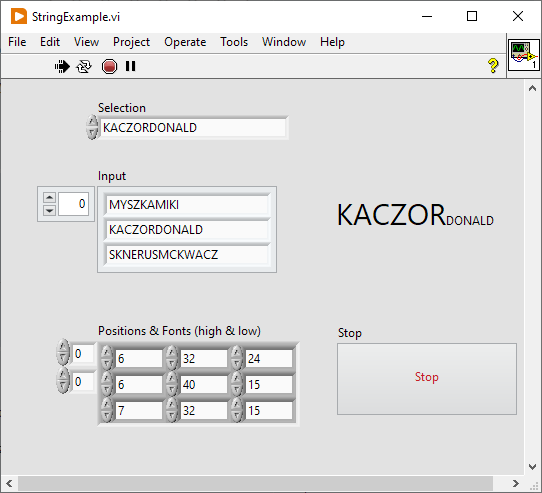The height and width of the screenshot is (493, 542).
Task: Click the KACZORDONALD formatted output text
Action: pos(415,215)
